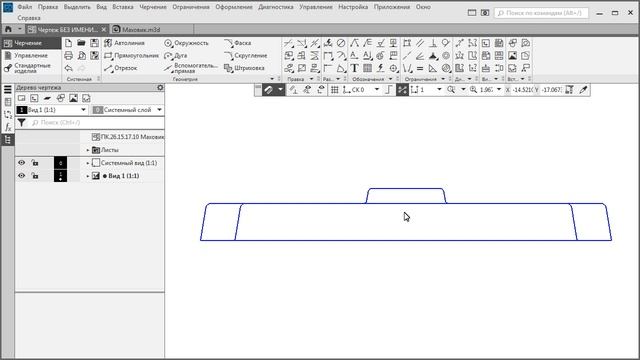640x360 pixels.
Task: Select the Вспомогательная прямая tool
Action: coord(191,68)
